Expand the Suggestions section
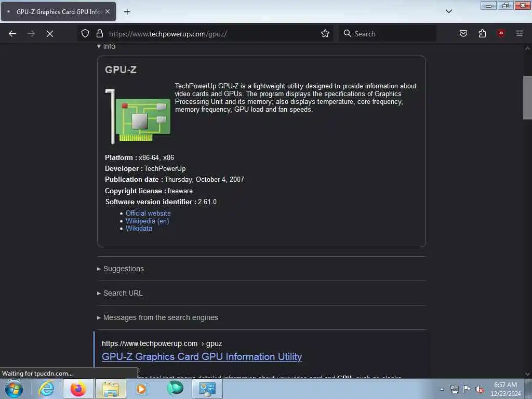This screenshot has width=532, height=399. click(x=121, y=269)
